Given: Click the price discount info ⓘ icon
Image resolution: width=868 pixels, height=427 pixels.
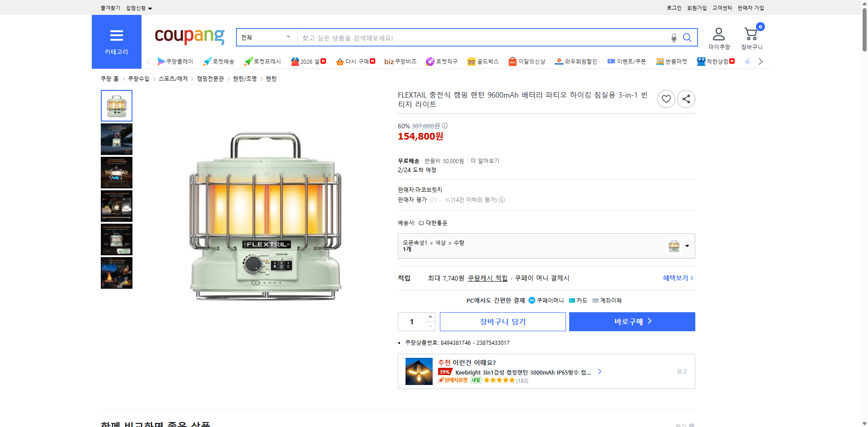Looking at the screenshot, I should (x=445, y=126).
